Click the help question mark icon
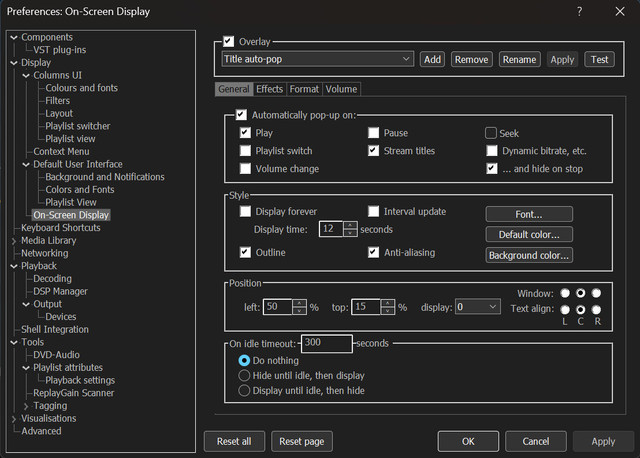The height and width of the screenshot is (458, 640). tap(579, 11)
